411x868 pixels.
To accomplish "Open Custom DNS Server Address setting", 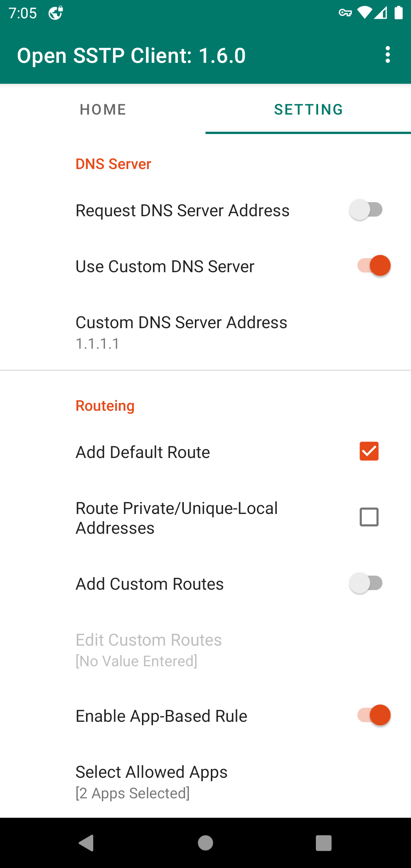I will click(205, 332).
